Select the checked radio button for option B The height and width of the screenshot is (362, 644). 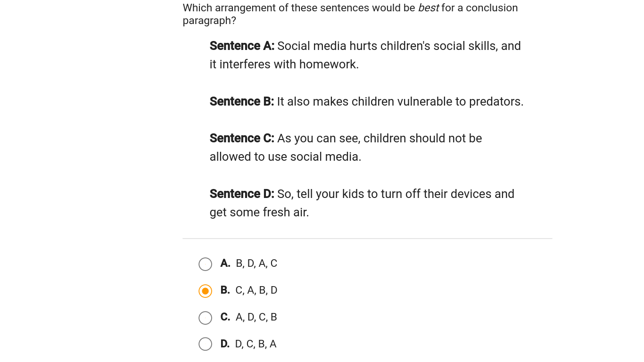pos(205,291)
